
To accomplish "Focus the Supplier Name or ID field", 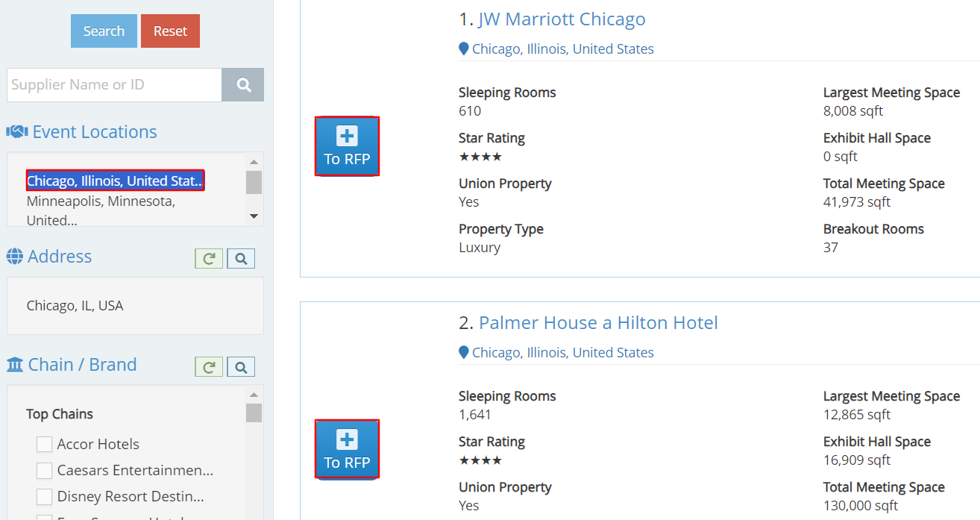I will tap(114, 85).
